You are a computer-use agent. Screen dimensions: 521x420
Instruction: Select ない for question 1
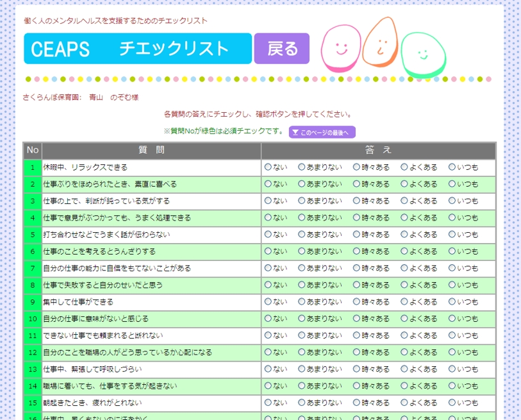pyautogui.click(x=268, y=167)
